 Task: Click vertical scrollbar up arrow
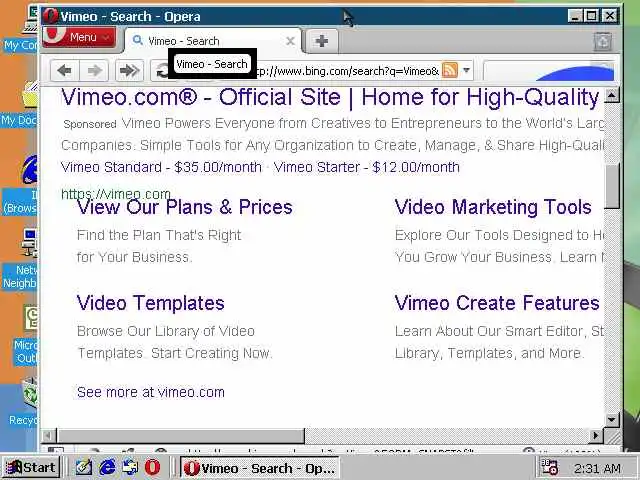pyautogui.click(x=611, y=96)
